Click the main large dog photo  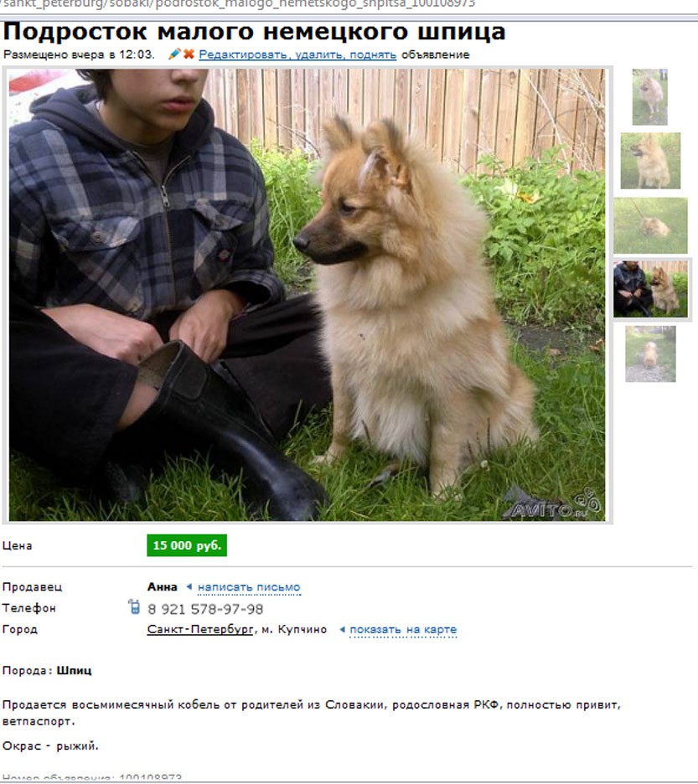pyautogui.click(x=307, y=295)
